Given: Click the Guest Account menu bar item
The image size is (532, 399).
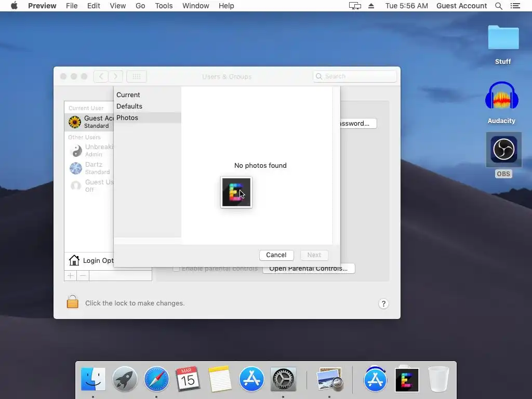Looking at the screenshot, I should click(x=461, y=6).
